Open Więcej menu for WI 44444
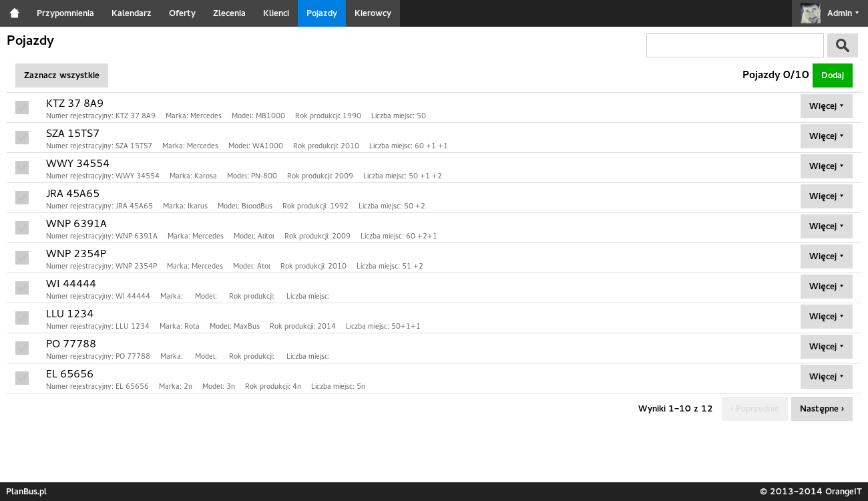 [x=827, y=287]
